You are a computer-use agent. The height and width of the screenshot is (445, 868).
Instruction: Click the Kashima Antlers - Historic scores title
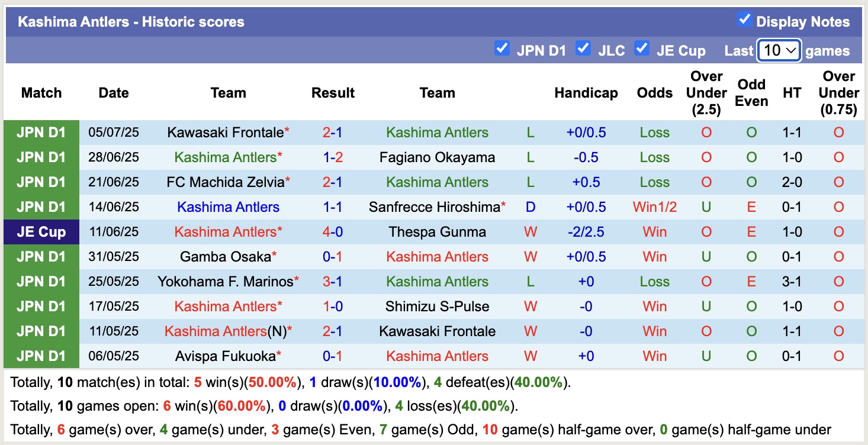[131, 21]
